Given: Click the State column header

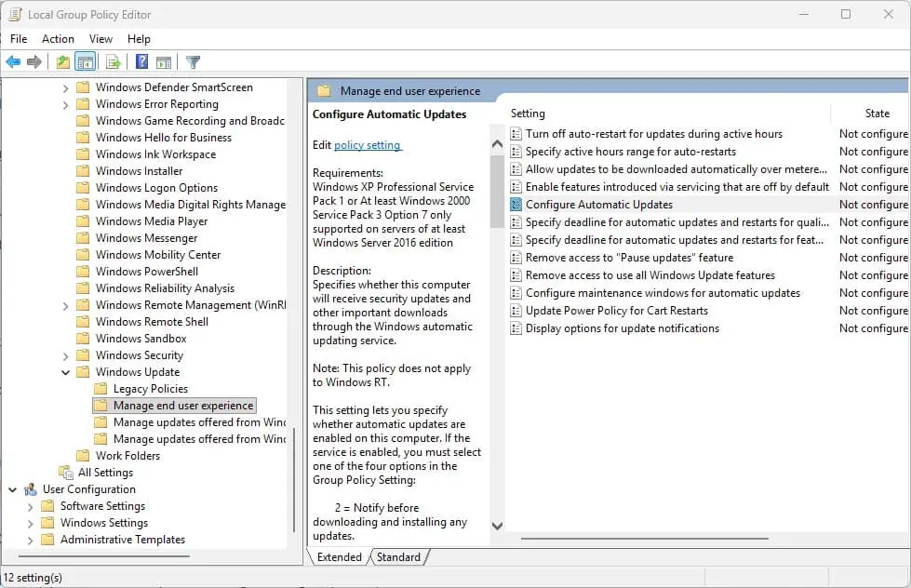Looking at the screenshot, I should pos(877,114).
